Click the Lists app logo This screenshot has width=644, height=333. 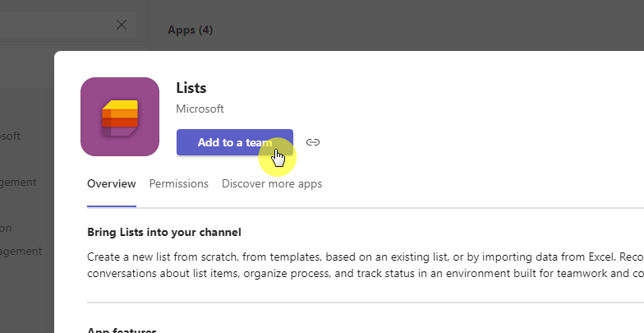coord(120,117)
